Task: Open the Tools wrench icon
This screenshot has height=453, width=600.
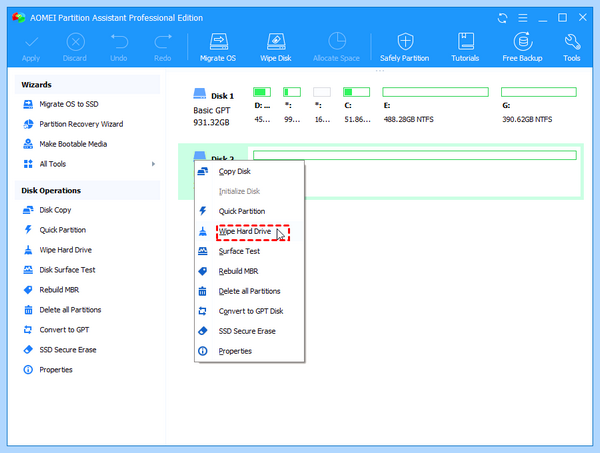Action: coord(572,42)
